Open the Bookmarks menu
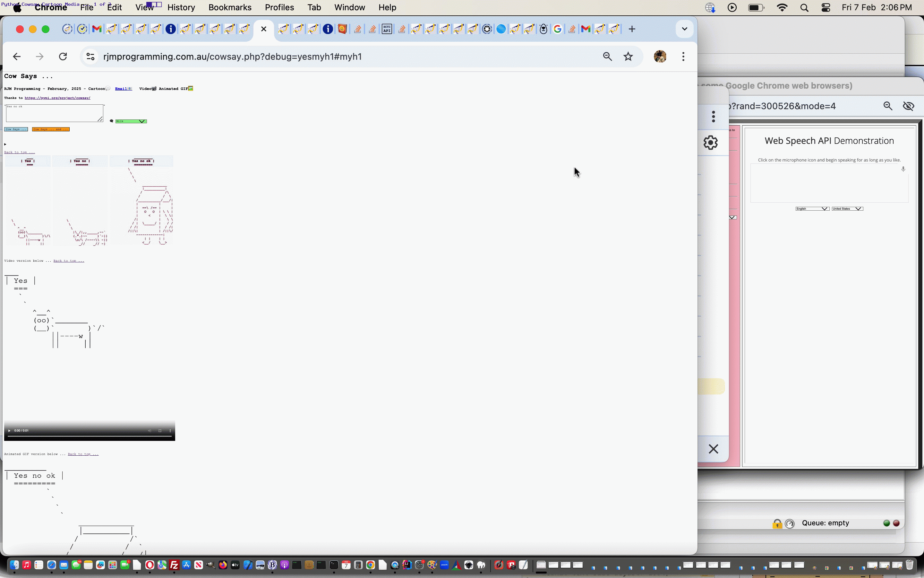Screen dimensions: 924x578 coord(230,8)
